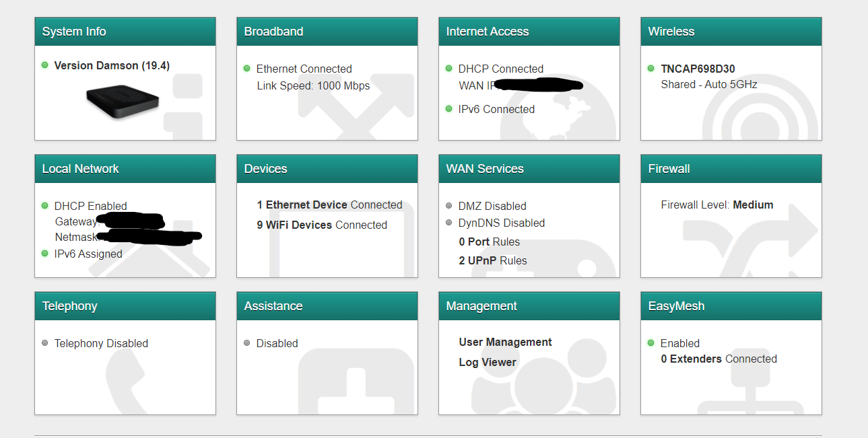Click grey status dot in Assistance card
The height and width of the screenshot is (438, 868).
click(x=247, y=343)
